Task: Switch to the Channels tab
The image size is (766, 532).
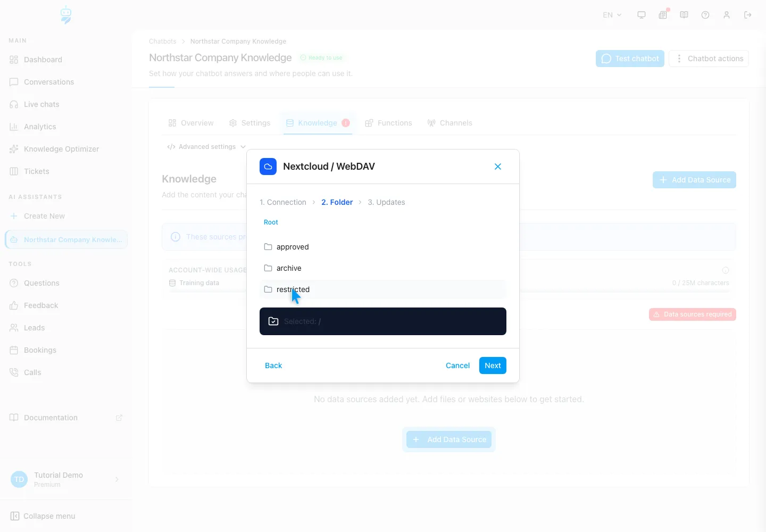Action: pyautogui.click(x=449, y=123)
